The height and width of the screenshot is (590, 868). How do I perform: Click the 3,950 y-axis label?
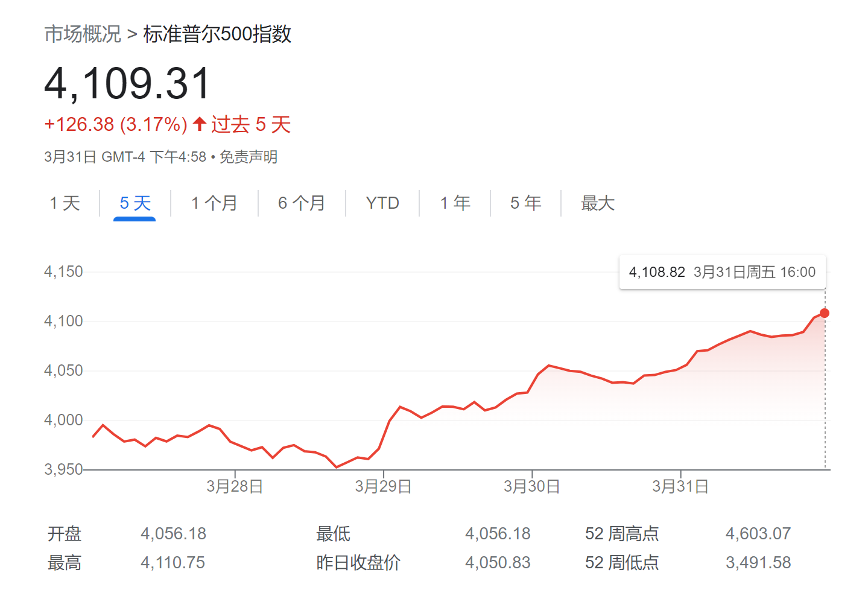click(x=63, y=469)
